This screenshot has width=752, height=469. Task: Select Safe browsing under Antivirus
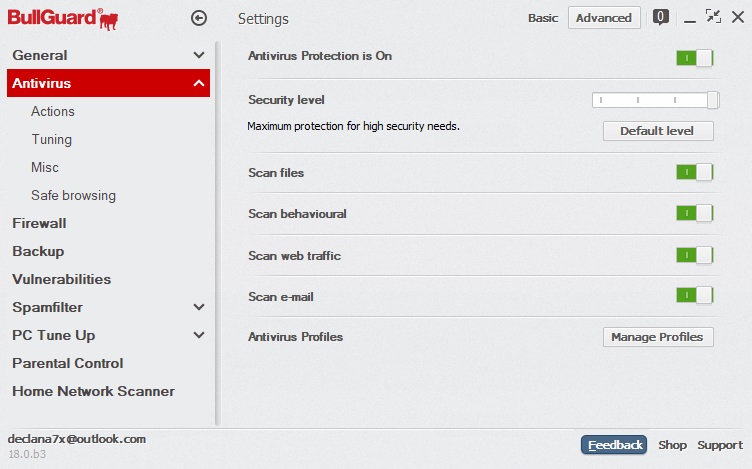(73, 195)
